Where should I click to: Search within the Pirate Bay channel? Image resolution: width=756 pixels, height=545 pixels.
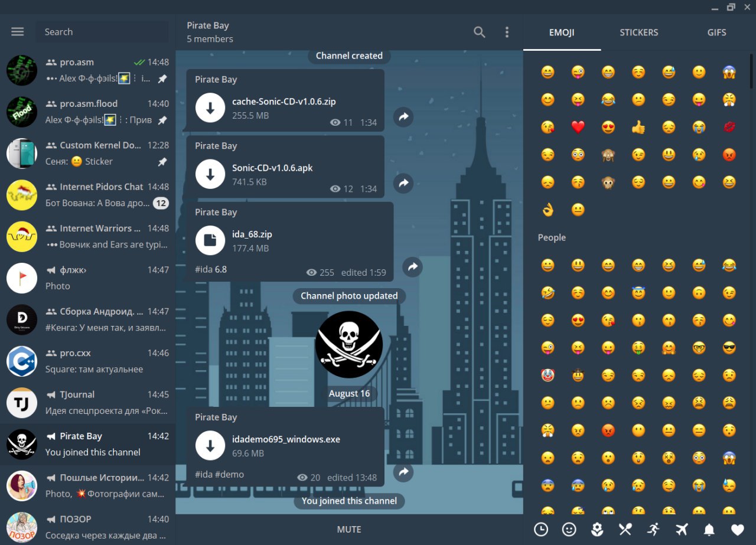pos(480,32)
